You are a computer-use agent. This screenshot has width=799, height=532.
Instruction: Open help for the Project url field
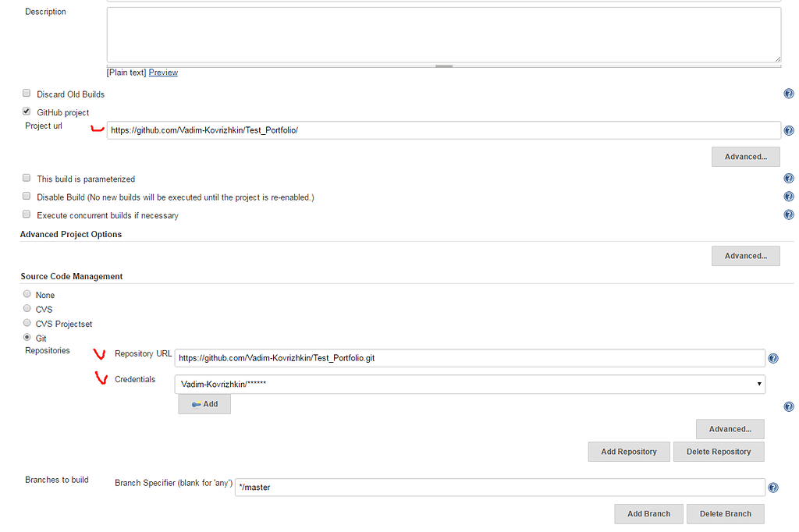(x=788, y=130)
